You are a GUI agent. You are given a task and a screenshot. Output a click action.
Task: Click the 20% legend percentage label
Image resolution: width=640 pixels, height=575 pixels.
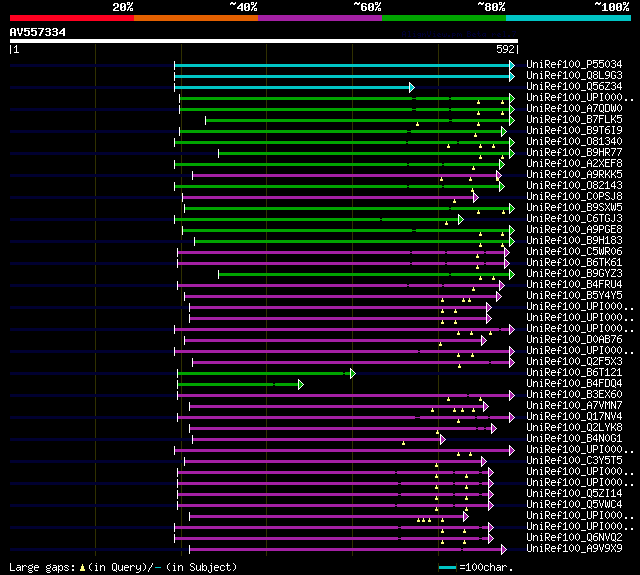coord(123,7)
